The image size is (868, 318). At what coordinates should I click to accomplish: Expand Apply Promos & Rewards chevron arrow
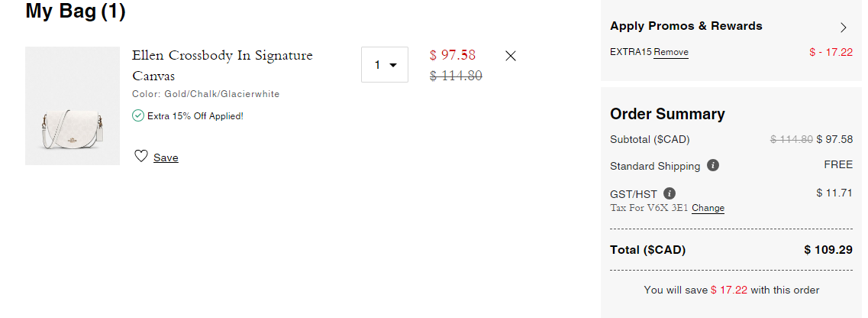point(843,28)
